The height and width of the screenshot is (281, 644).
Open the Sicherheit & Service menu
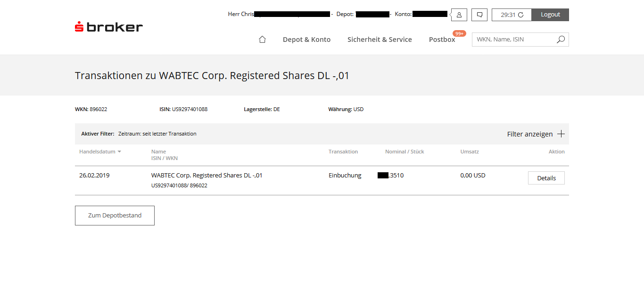pyautogui.click(x=380, y=40)
